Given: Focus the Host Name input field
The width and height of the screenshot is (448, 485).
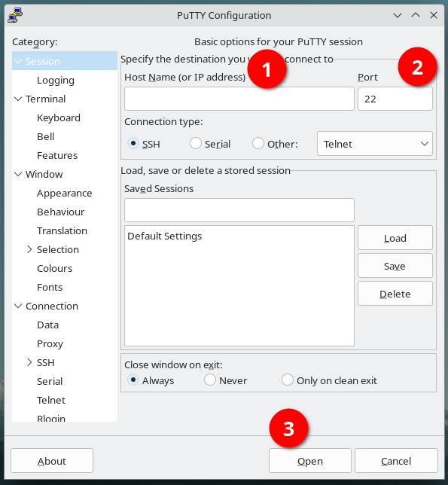Looking at the screenshot, I should click(239, 99).
